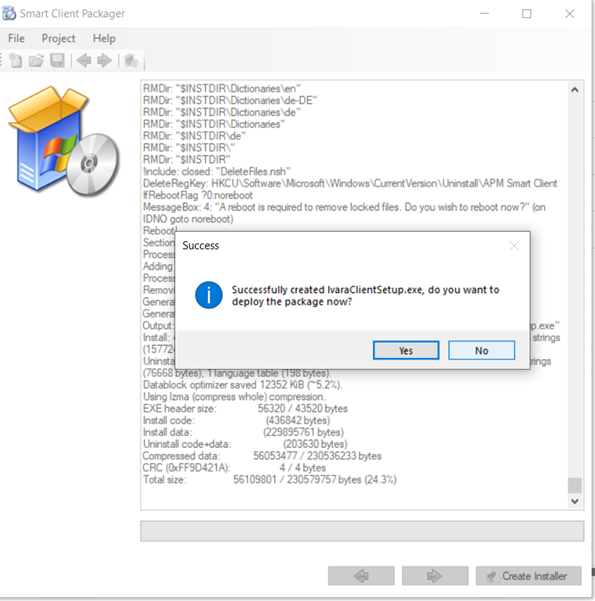Viewport: 595px width, 601px height.
Task: Choose No in the Success dialog
Action: click(x=482, y=350)
